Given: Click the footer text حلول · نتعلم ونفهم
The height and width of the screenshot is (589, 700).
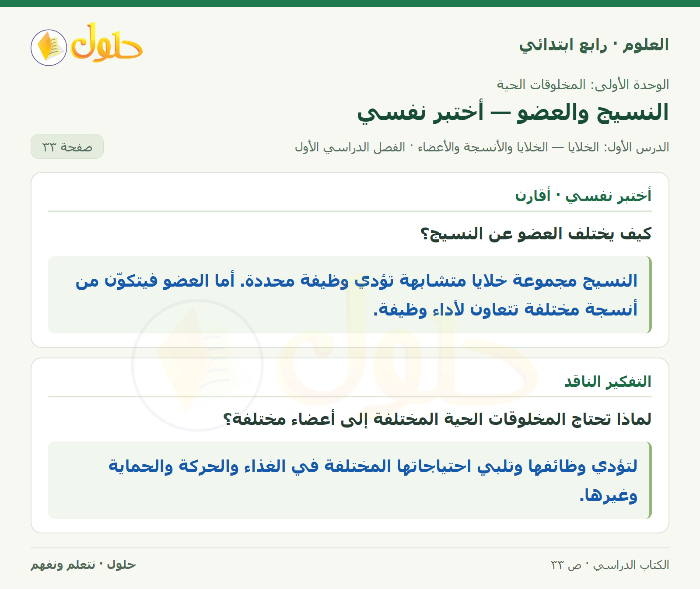Looking at the screenshot, I should click(x=83, y=565).
